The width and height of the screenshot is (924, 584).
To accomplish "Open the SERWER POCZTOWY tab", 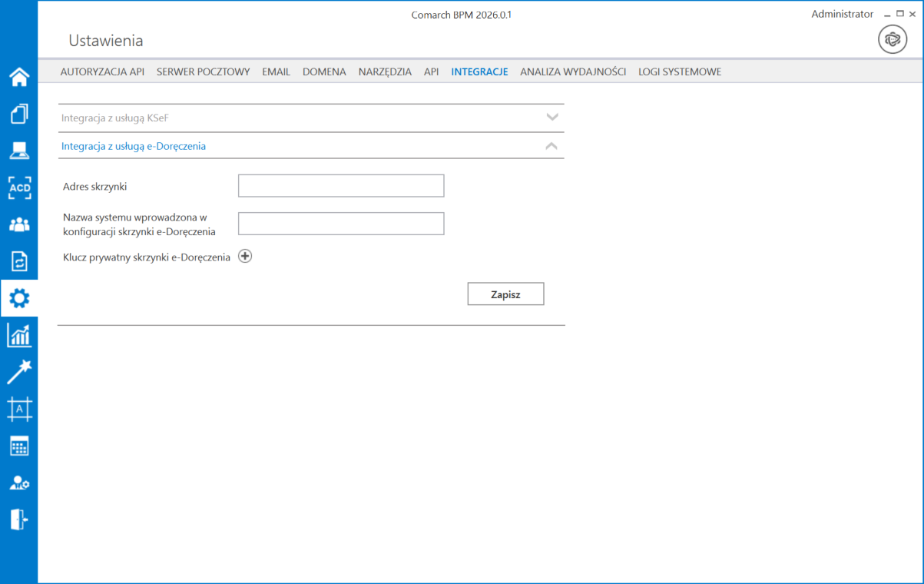I will point(203,71).
